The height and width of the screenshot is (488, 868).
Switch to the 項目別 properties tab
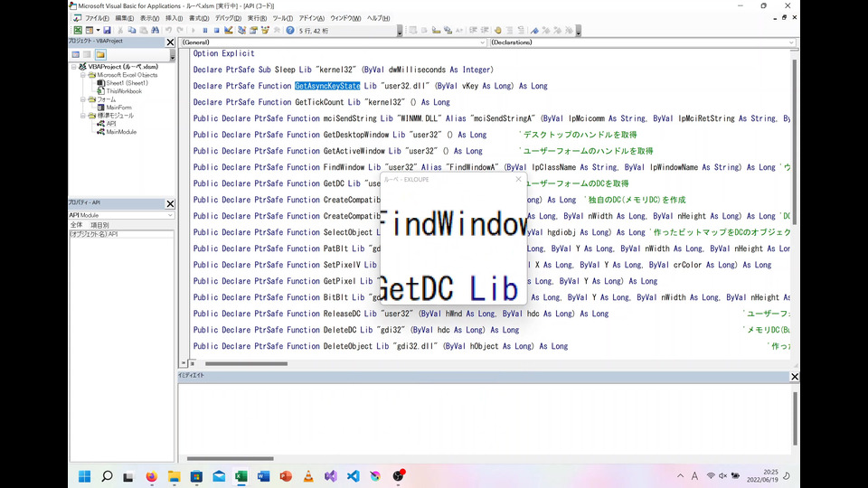tap(99, 225)
